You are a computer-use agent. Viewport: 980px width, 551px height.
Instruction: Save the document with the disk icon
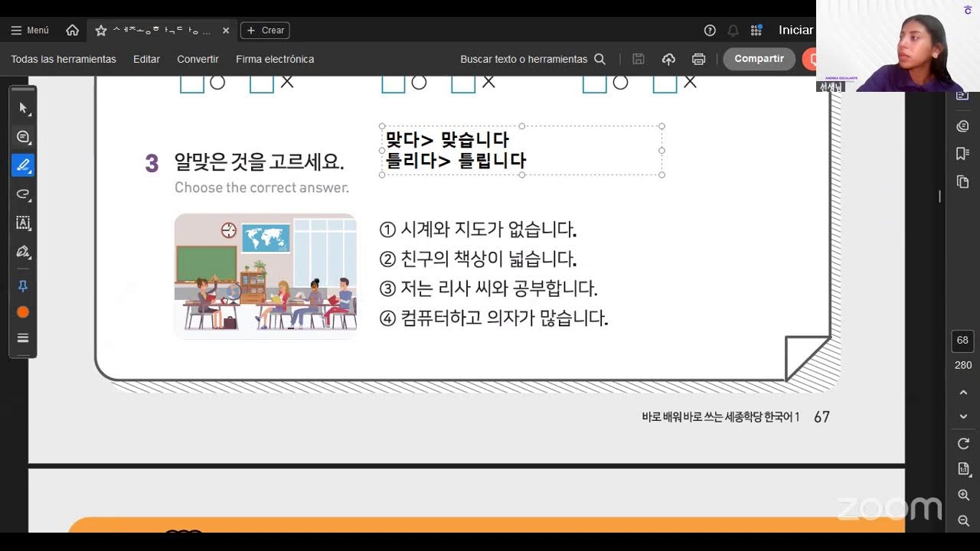tap(639, 59)
